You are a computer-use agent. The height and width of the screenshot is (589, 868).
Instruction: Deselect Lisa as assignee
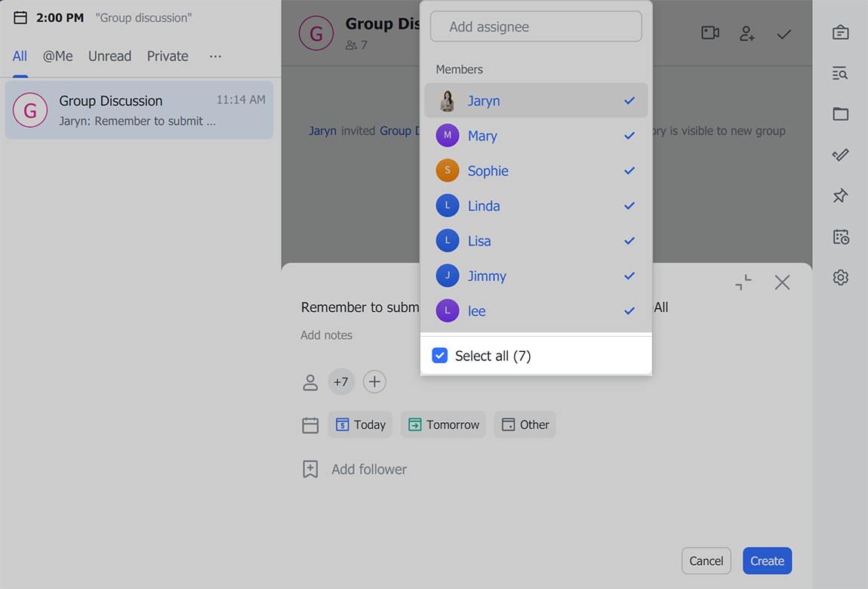[536, 240]
